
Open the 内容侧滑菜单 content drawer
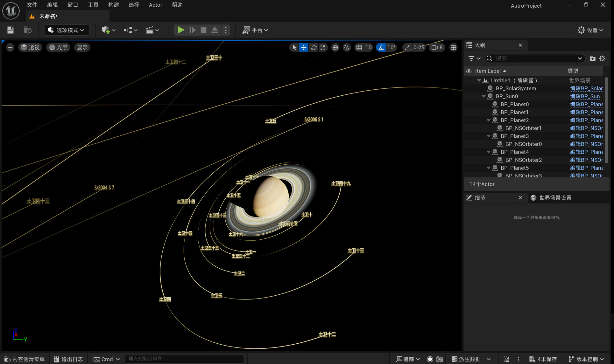(x=25, y=359)
